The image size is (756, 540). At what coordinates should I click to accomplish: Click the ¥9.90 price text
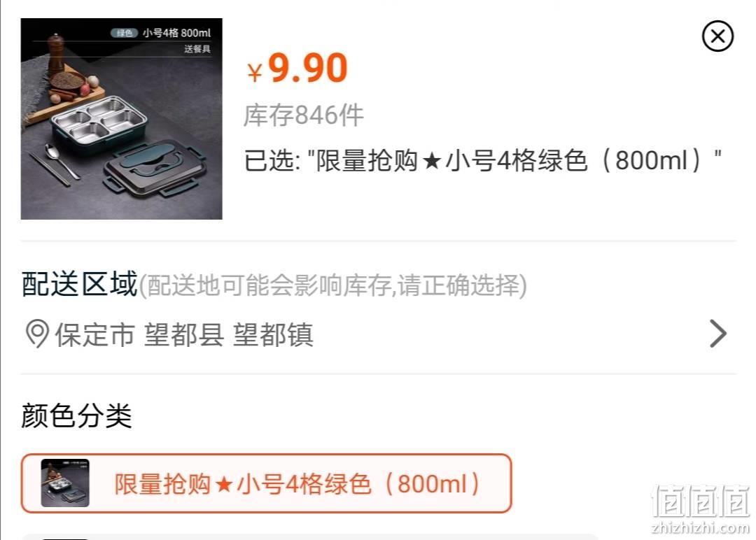click(x=297, y=69)
